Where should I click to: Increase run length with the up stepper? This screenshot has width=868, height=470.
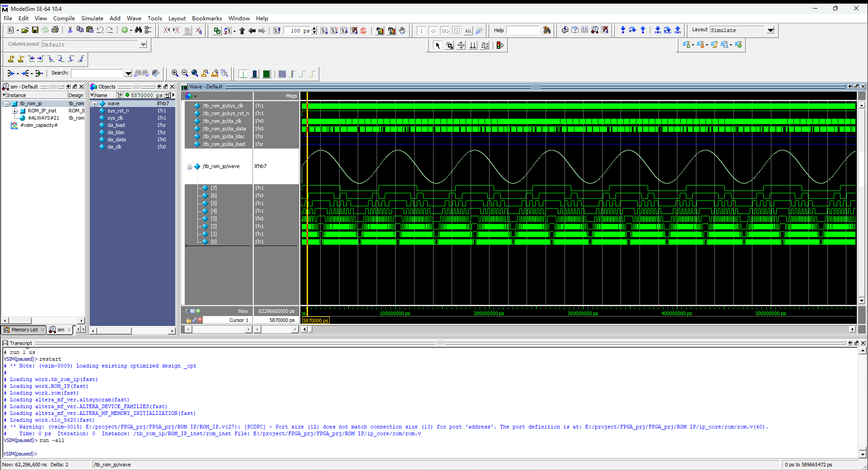point(314,28)
